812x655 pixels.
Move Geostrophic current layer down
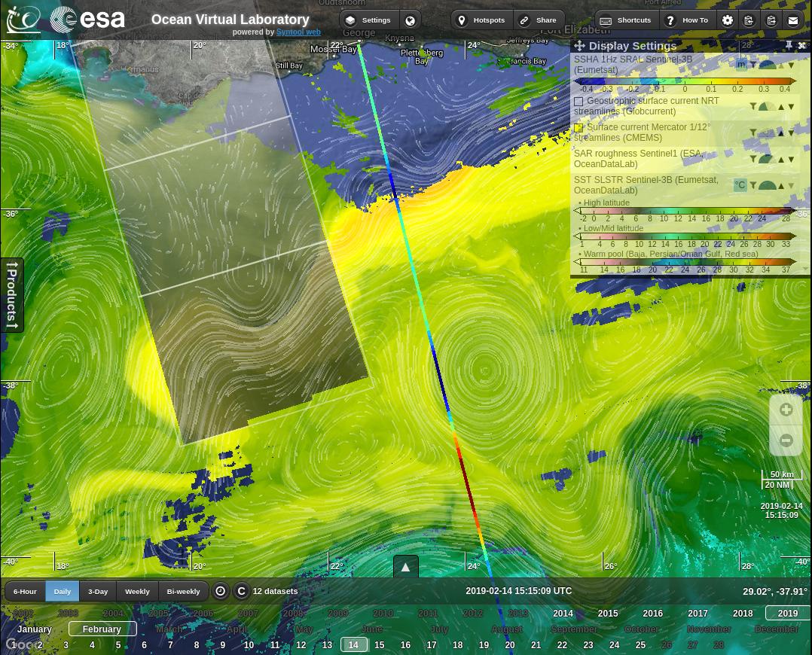pos(791,107)
